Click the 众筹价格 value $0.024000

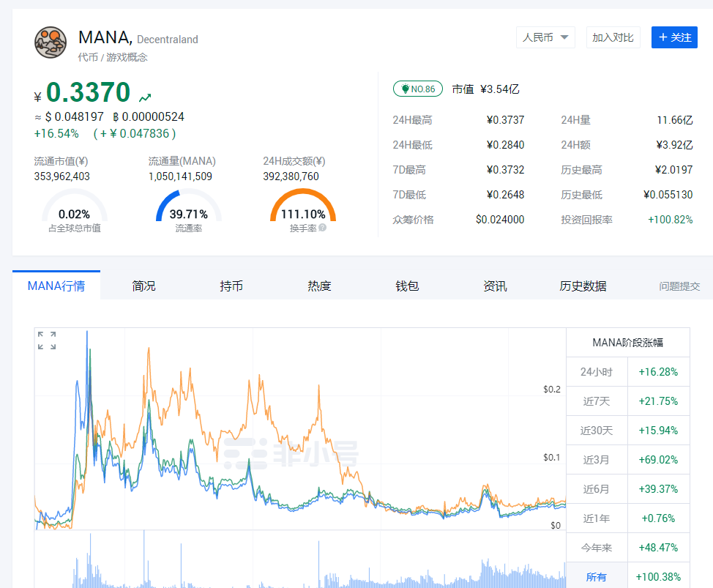[500, 220]
